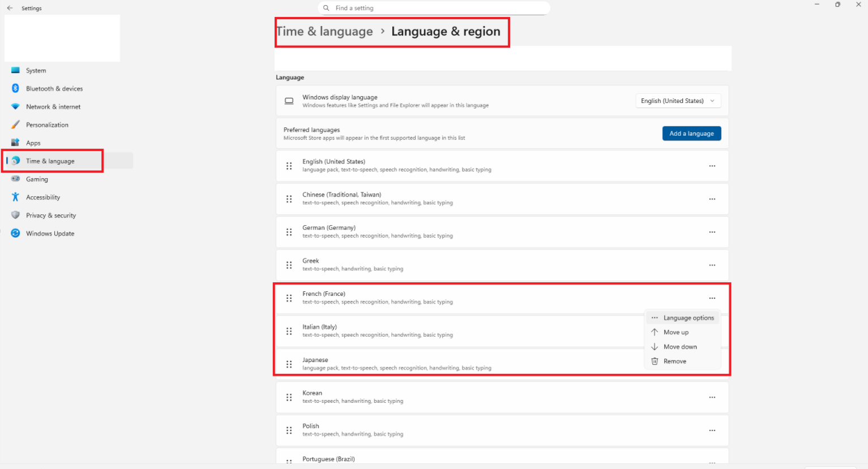868x469 pixels.
Task: Open more options for Korean language
Action: (x=712, y=397)
